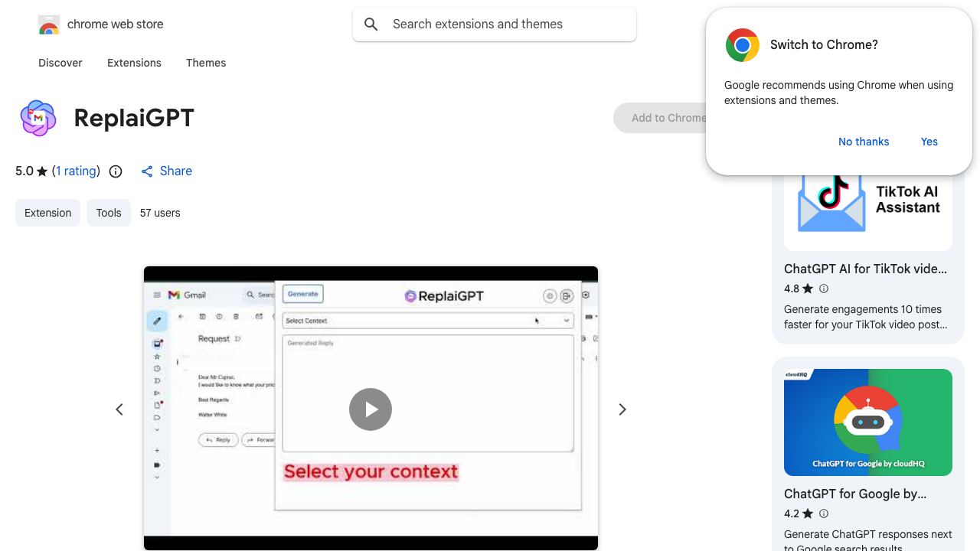Viewport: 980px width, 551px height.
Task: Select the Extension category chip
Action: point(47,213)
